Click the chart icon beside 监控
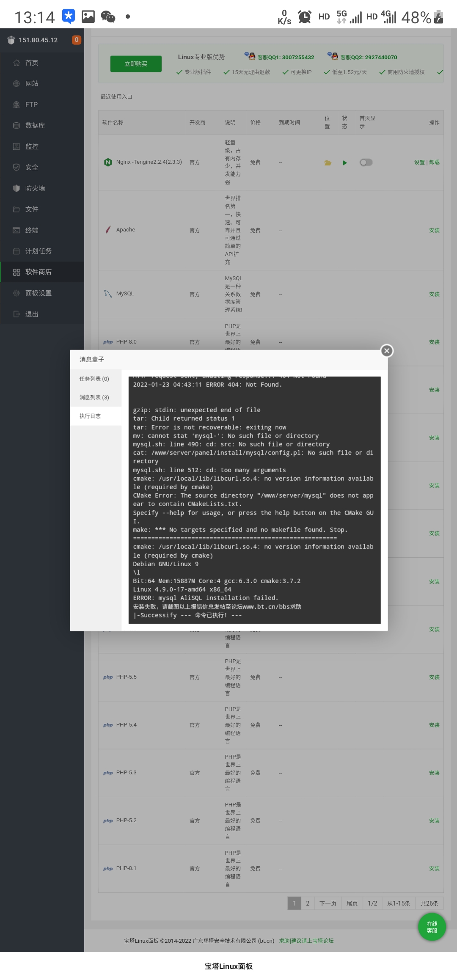The height and width of the screenshot is (980, 457). point(17,146)
